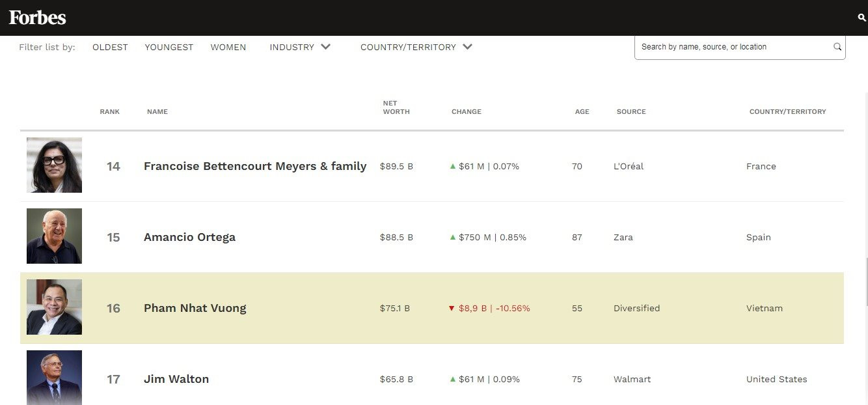Open the COUNTRY/TERRITORY filter dropdown
This screenshot has width=868, height=405.
[416, 48]
